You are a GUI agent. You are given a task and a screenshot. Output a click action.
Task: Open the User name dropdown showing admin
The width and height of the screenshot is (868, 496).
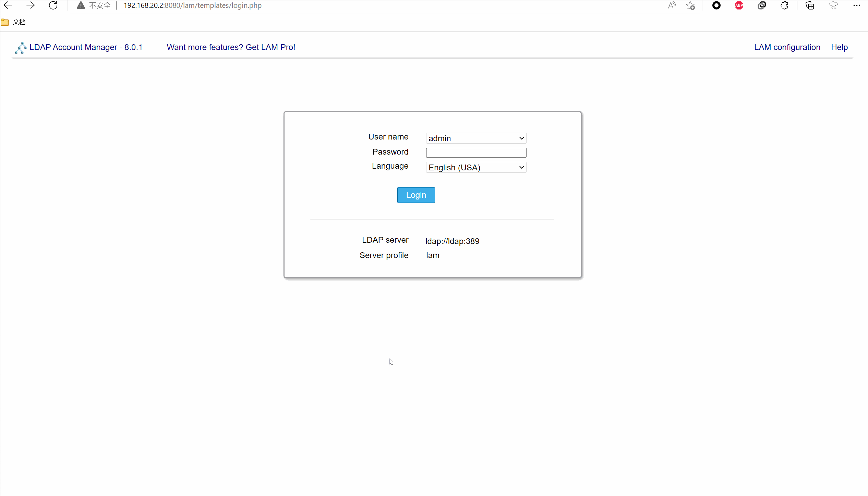pos(476,138)
